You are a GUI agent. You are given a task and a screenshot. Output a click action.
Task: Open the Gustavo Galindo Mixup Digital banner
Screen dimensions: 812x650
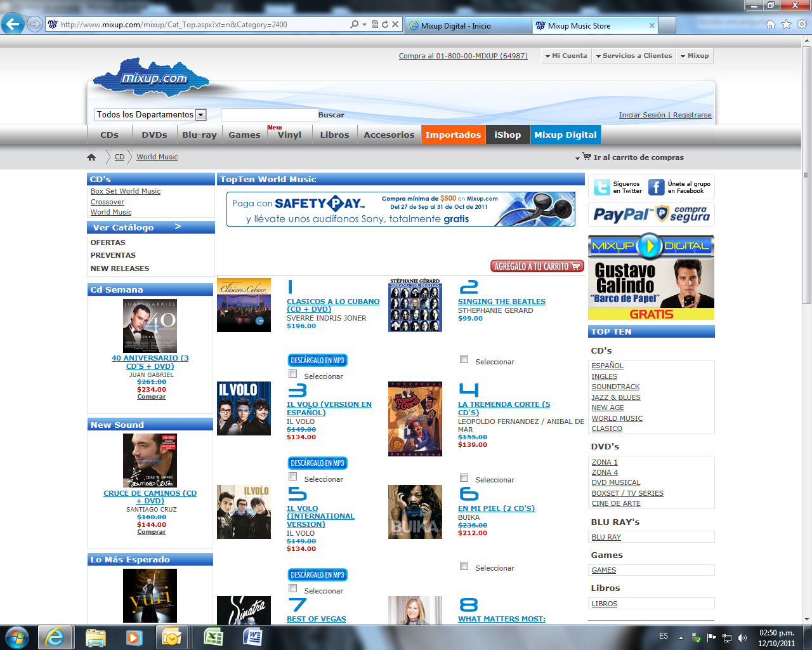pos(652,277)
